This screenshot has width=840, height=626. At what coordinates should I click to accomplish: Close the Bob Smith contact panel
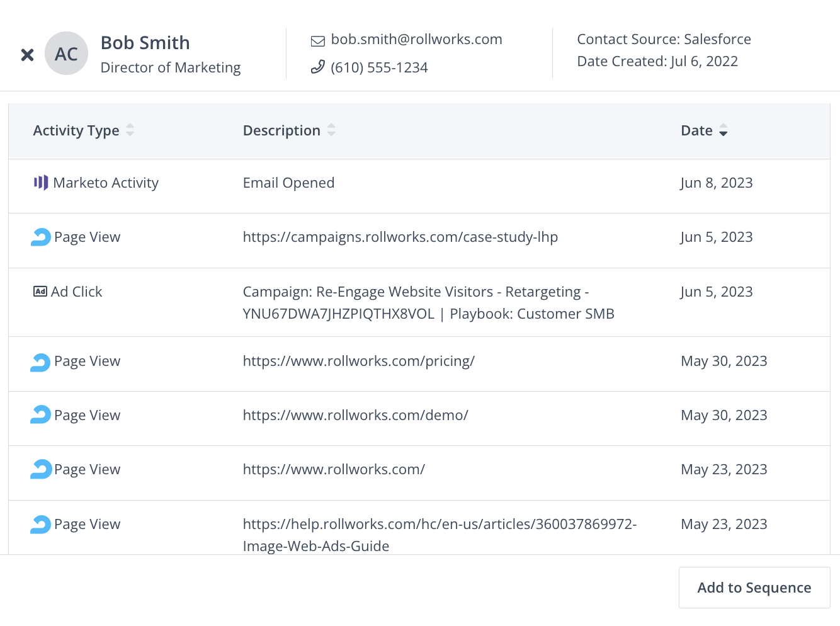point(27,55)
